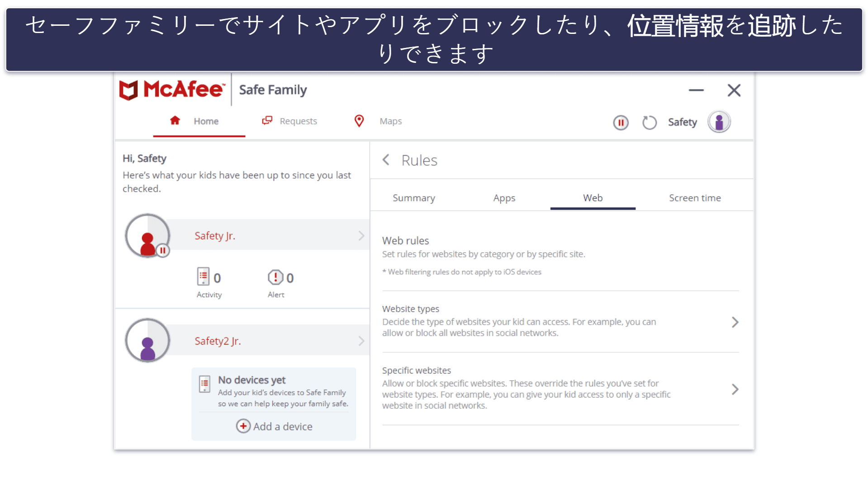
Task: Click the Activity label under Safety Jr.
Action: (x=209, y=295)
